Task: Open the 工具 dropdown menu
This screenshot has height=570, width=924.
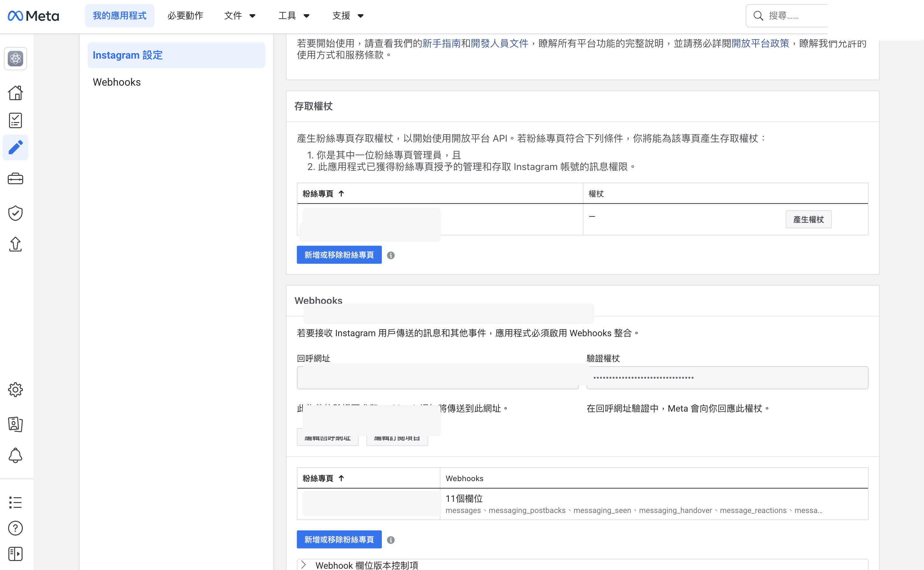Action: [x=294, y=16]
